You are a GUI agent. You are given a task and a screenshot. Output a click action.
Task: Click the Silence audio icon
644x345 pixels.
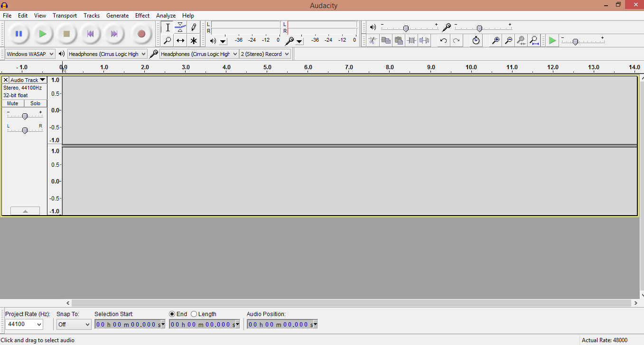[x=424, y=40]
